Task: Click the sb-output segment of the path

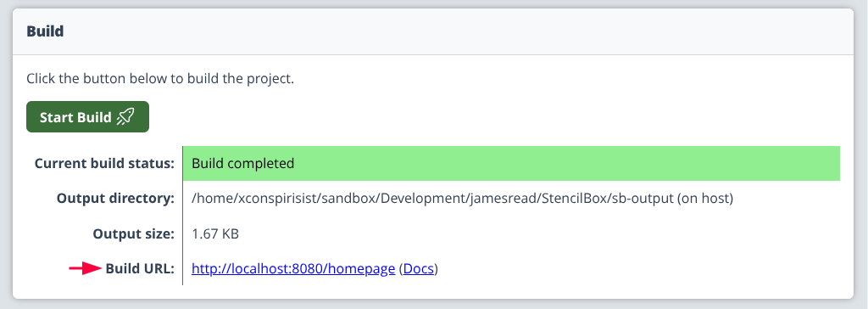Action: (643, 199)
